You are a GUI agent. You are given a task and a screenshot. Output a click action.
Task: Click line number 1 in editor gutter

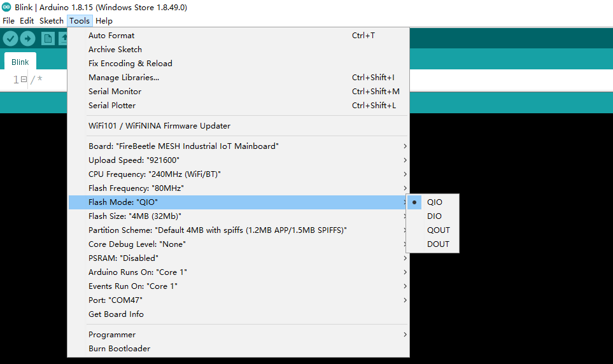16,80
